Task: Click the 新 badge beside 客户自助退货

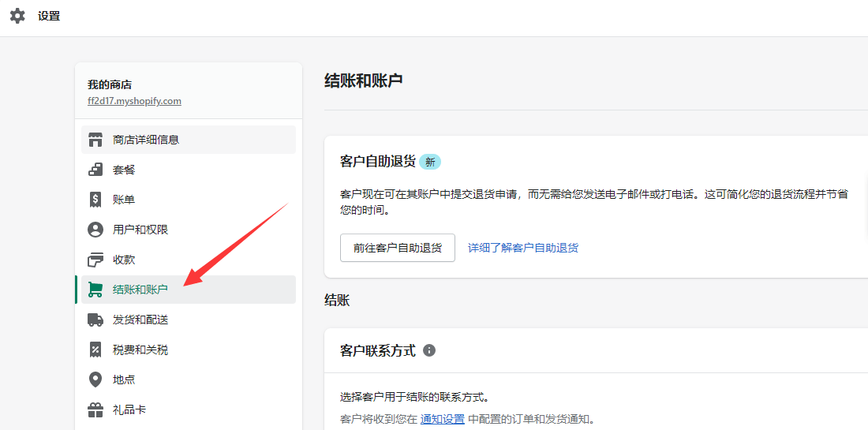Action: (430, 163)
